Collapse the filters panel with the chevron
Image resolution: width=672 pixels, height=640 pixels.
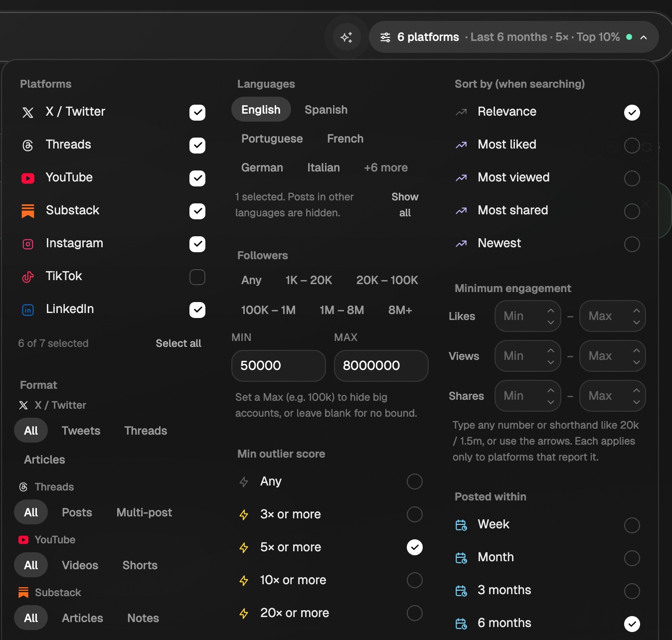pyautogui.click(x=644, y=37)
